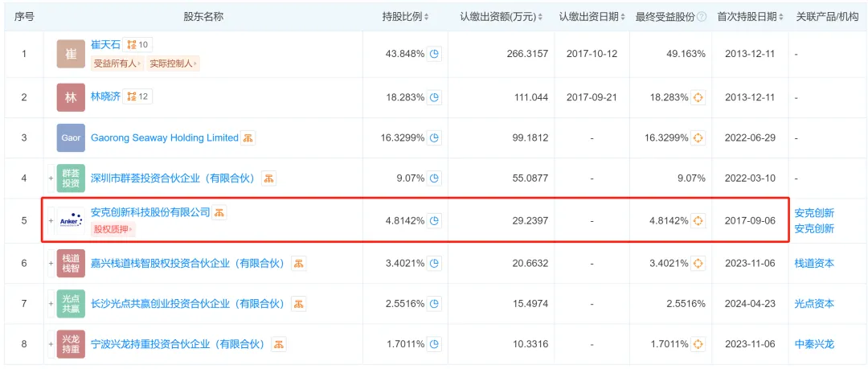Click the 光点共赢 logo thumbnail
Image resolution: width=868 pixels, height=369 pixels.
pyautogui.click(x=71, y=304)
